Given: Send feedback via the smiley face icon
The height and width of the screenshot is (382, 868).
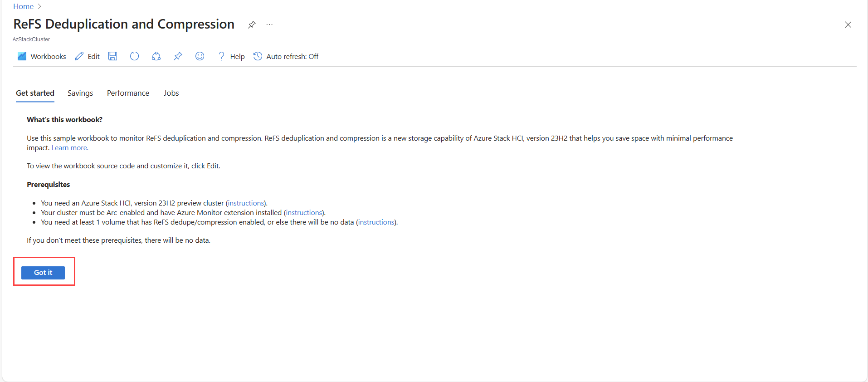Looking at the screenshot, I should point(200,56).
